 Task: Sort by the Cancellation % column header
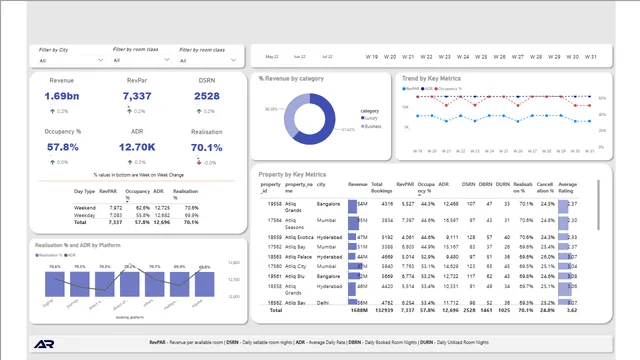pos(545,187)
